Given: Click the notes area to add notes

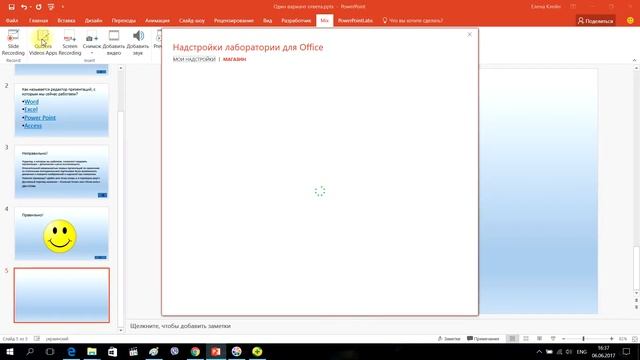Looking at the screenshot, I should pos(180,326).
